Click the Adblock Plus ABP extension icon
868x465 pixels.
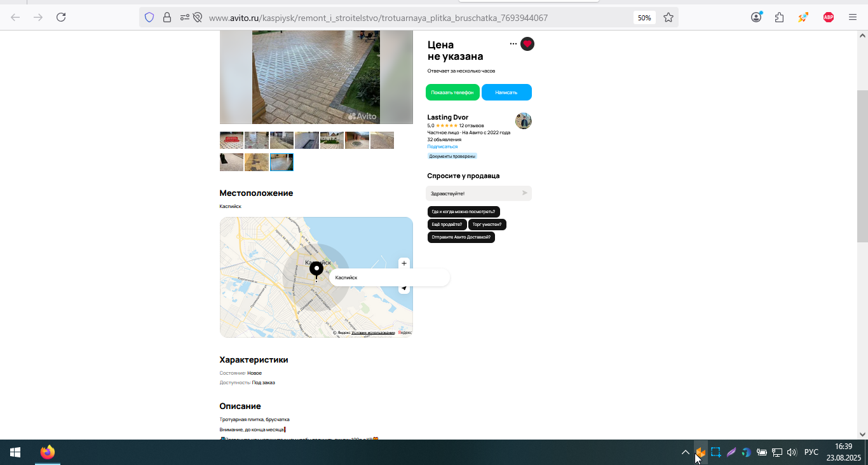point(829,17)
